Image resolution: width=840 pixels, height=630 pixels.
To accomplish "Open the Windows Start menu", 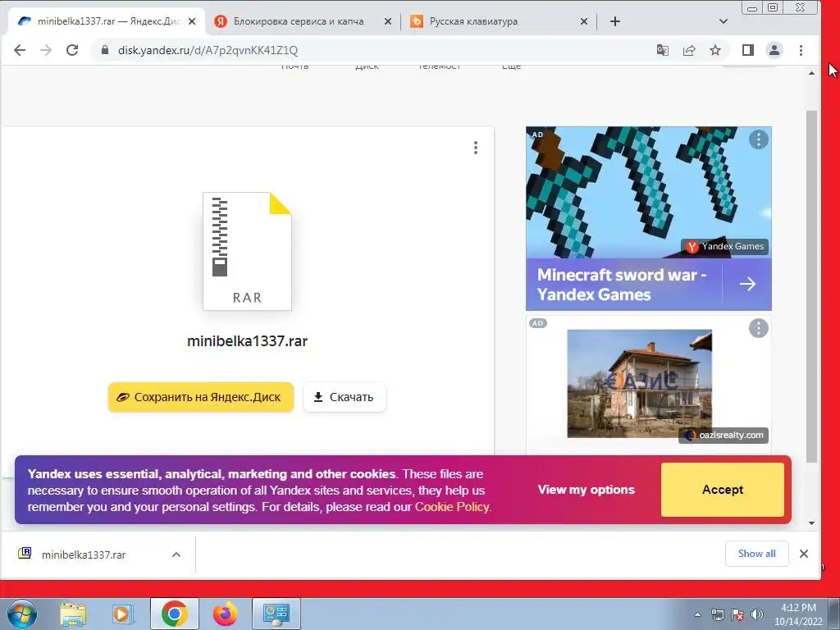I will pos(22,614).
